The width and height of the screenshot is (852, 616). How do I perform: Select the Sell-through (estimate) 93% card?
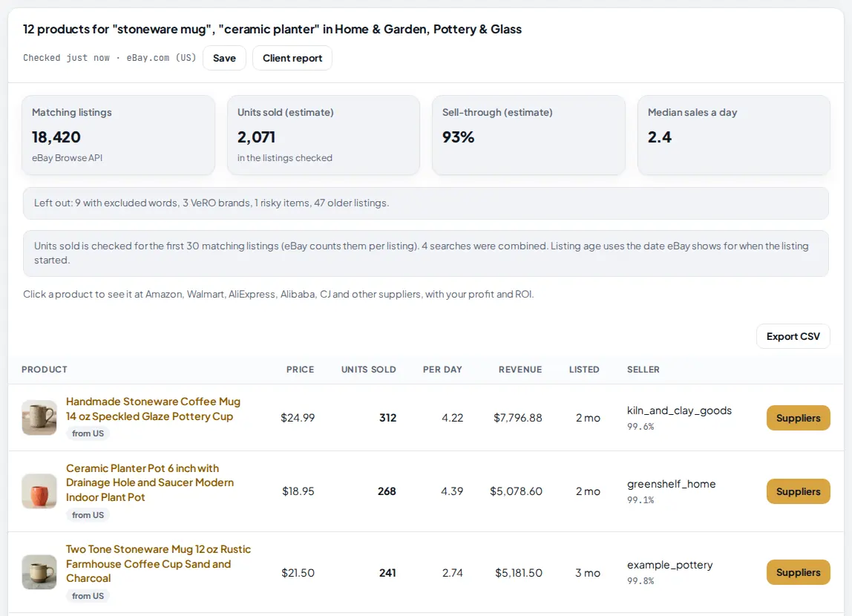(528, 135)
